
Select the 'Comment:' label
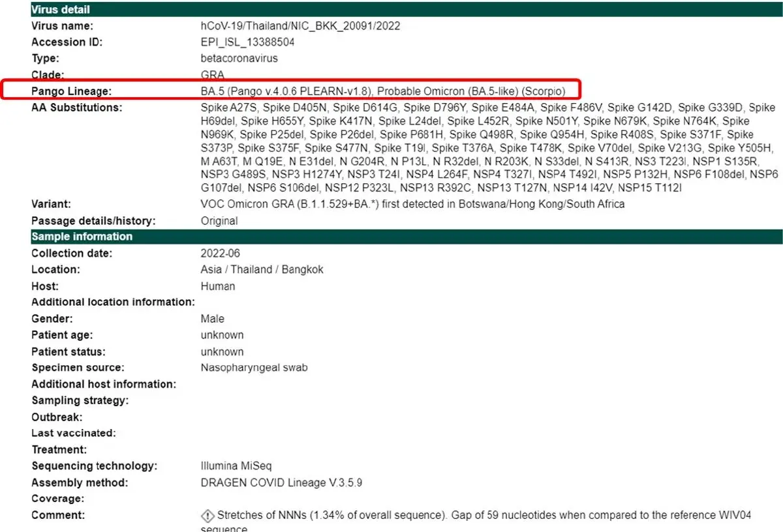58,515
